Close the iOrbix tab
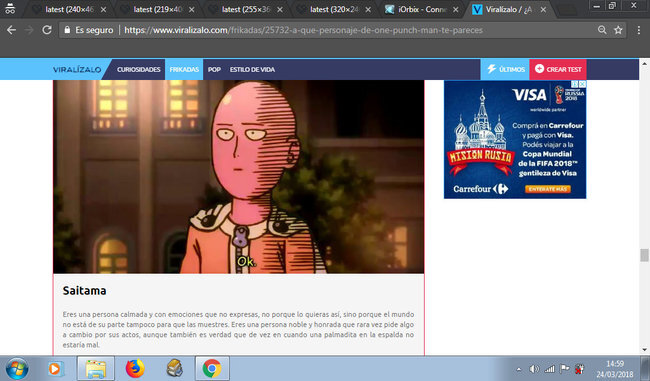This screenshot has height=381, width=650. coord(456,10)
